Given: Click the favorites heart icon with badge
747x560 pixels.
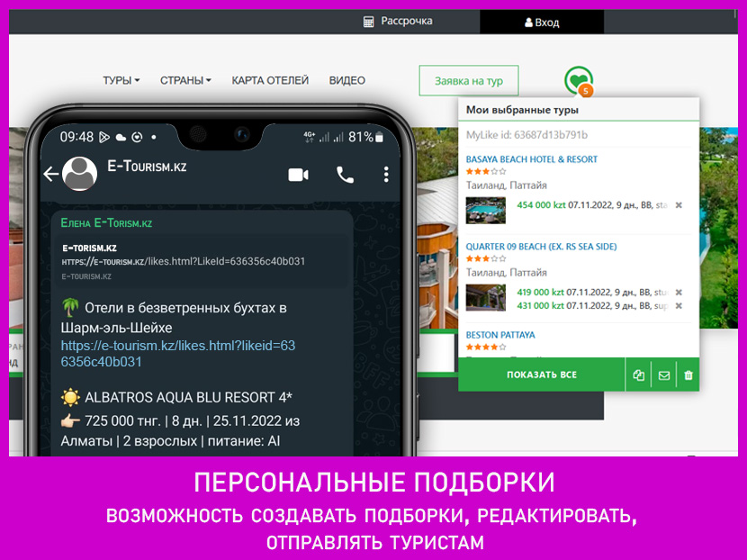Looking at the screenshot, I should [x=578, y=81].
